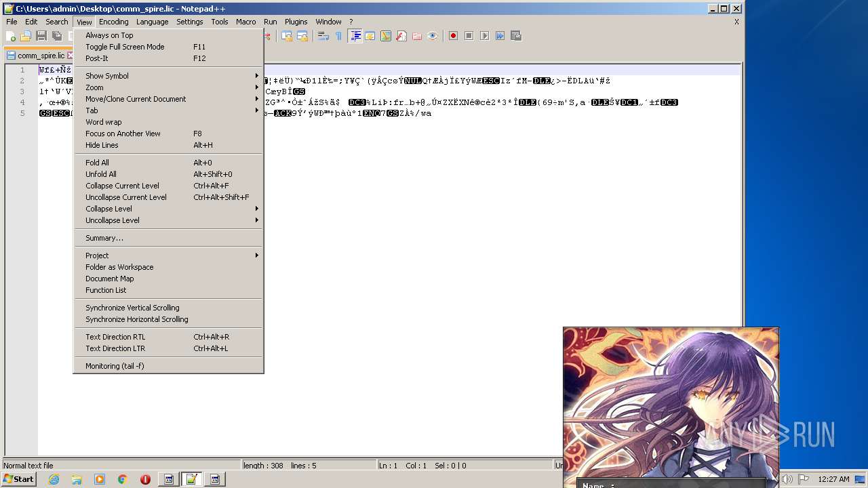Toggle Monitoring (tail -f) entry
This screenshot has height=488, width=868.
tap(168, 366)
